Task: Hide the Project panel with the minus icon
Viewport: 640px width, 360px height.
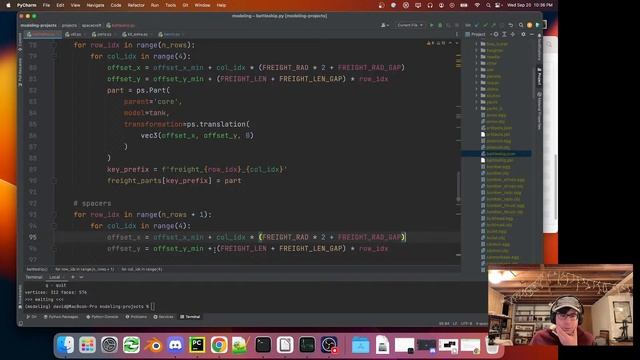Action: point(531,35)
